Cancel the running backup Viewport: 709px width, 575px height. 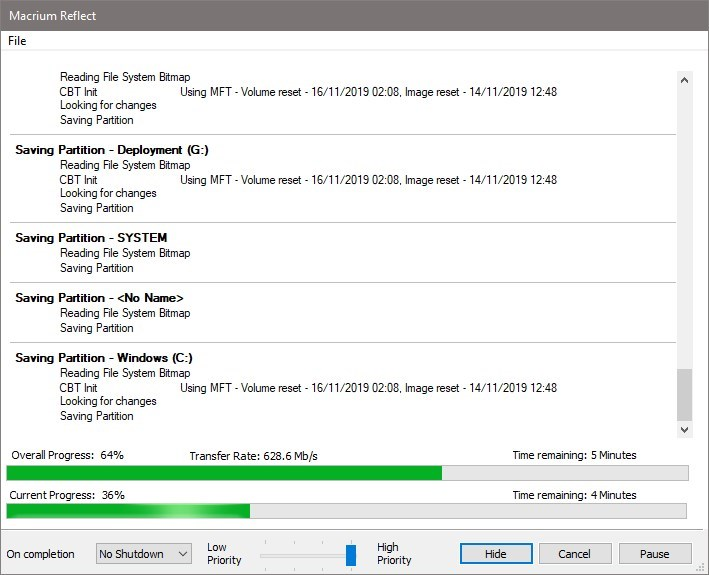pyautogui.click(x=575, y=554)
